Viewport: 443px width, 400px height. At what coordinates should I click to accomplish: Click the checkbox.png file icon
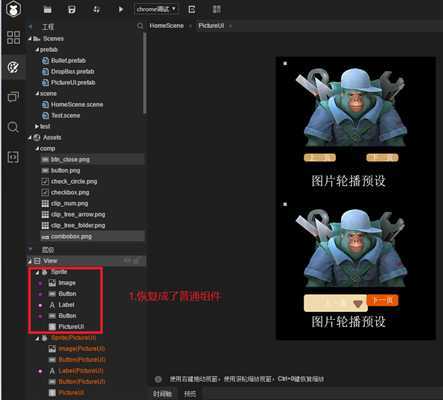pos(45,193)
